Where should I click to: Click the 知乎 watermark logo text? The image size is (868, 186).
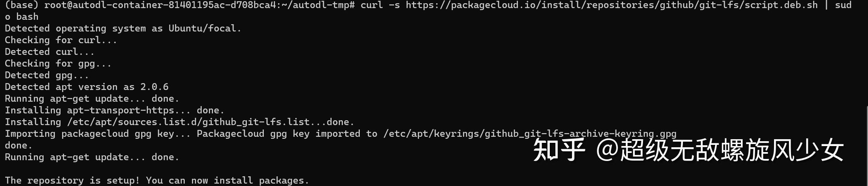coord(559,150)
